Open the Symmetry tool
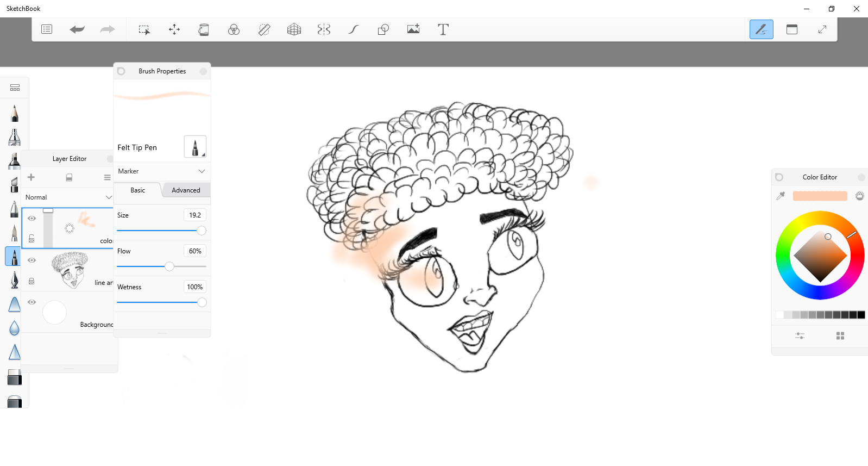This screenshot has height=466, width=868. coord(324,29)
